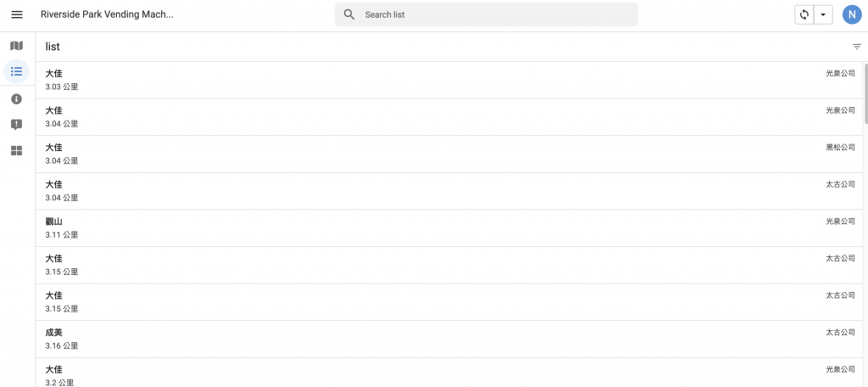Open the feedback icon in sidebar
The height and width of the screenshot is (387, 868).
pyautogui.click(x=16, y=125)
